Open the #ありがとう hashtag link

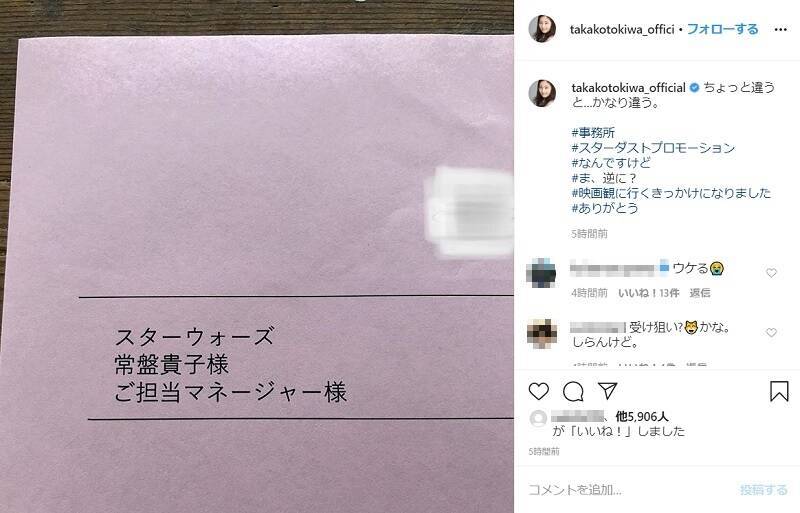coord(605,208)
